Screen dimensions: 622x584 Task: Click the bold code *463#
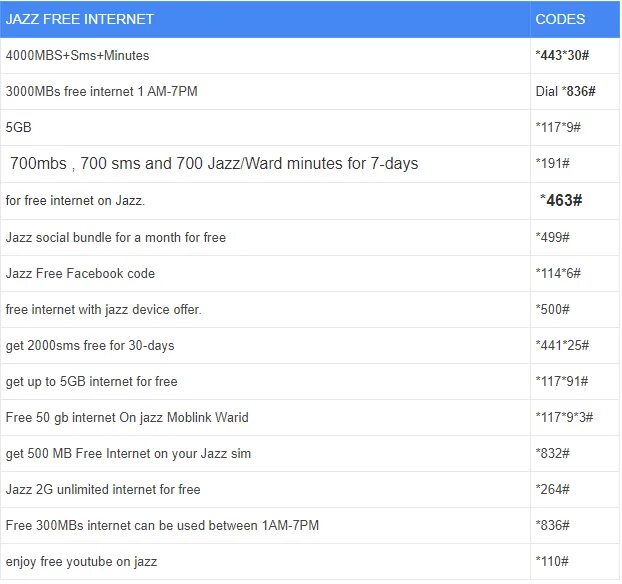coord(561,200)
